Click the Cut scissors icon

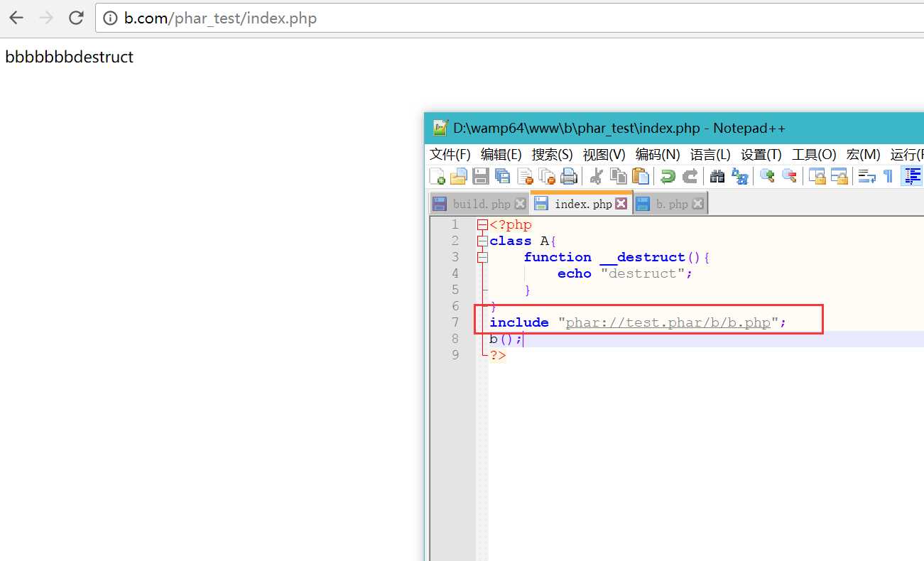coord(597,176)
